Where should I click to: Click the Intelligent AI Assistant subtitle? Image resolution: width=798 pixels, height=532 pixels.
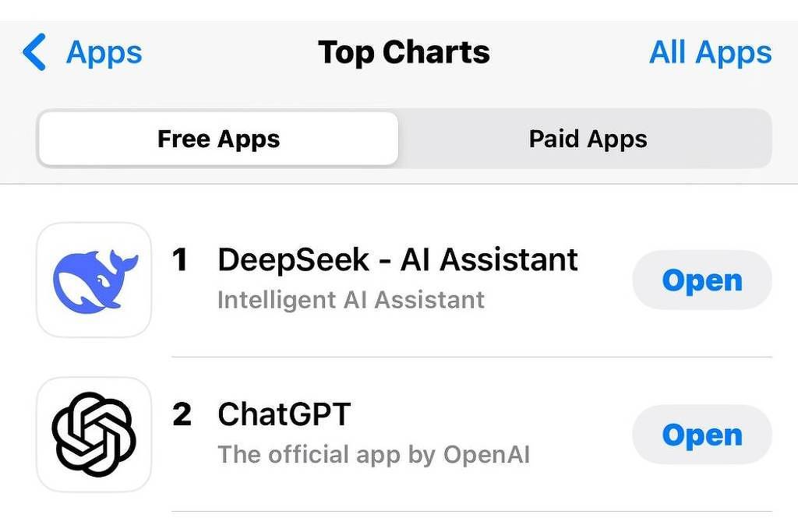(351, 300)
